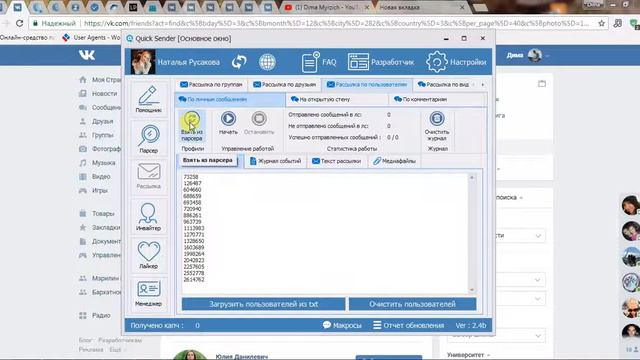Click Очистить журнал icon
This screenshot has height=360, width=640.
tap(437, 126)
